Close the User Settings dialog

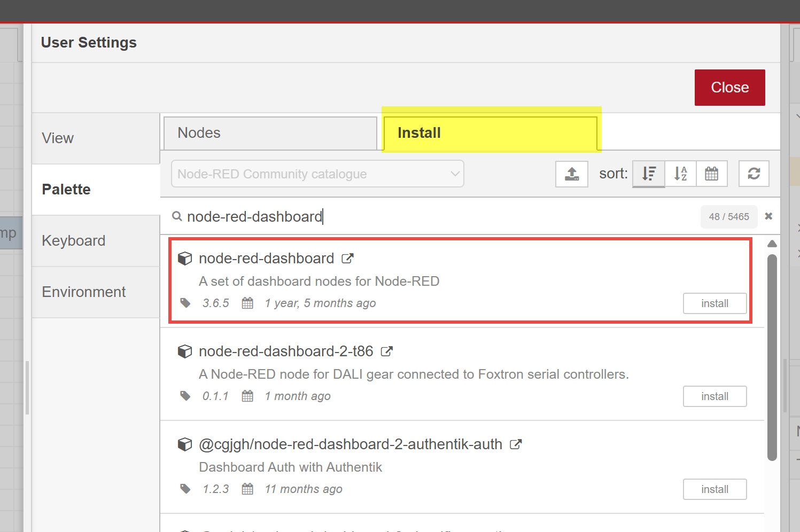coord(729,87)
